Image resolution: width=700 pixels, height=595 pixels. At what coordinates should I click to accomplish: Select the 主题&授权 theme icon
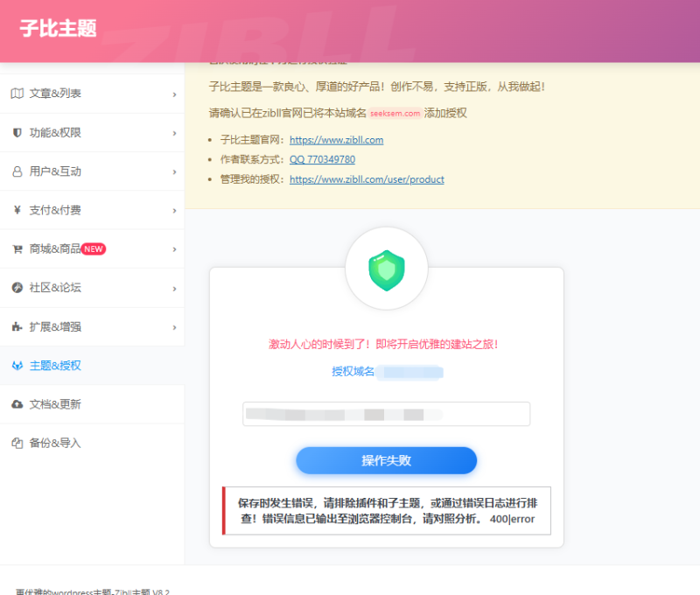coord(16,366)
